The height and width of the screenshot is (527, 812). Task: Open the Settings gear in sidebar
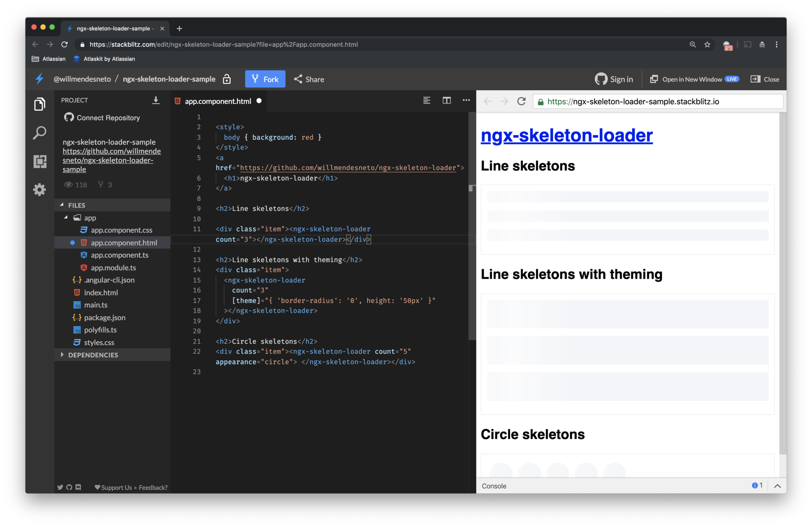click(x=39, y=190)
